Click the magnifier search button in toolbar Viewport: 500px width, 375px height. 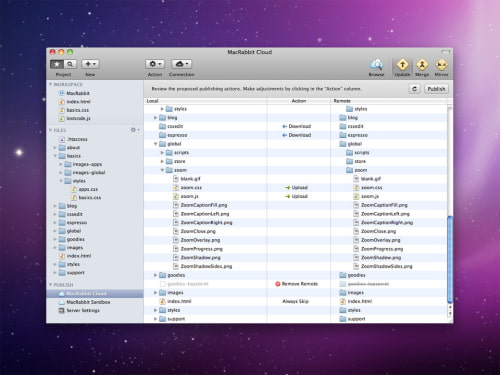coord(70,64)
